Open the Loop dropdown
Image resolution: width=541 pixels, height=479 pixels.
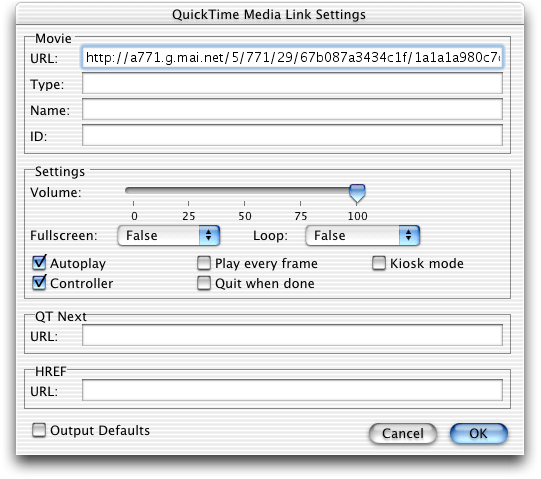(x=363, y=236)
